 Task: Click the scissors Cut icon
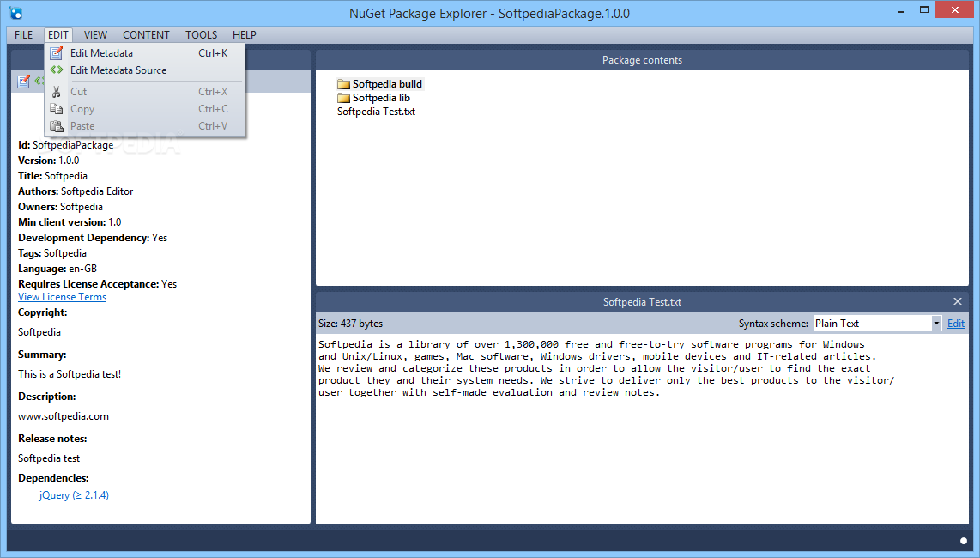pos(57,92)
